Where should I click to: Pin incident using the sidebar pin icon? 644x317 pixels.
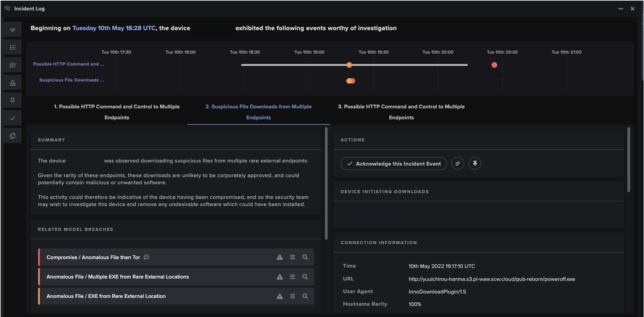pyautogui.click(x=13, y=100)
